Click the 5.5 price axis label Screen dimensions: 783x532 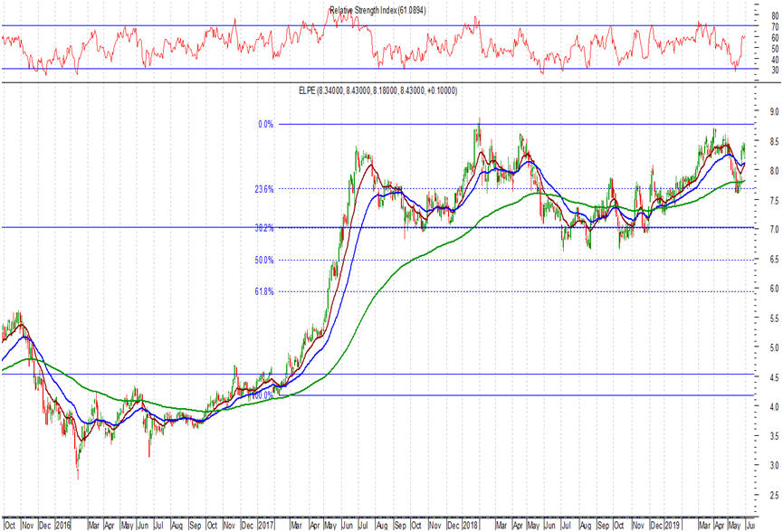(774, 318)
